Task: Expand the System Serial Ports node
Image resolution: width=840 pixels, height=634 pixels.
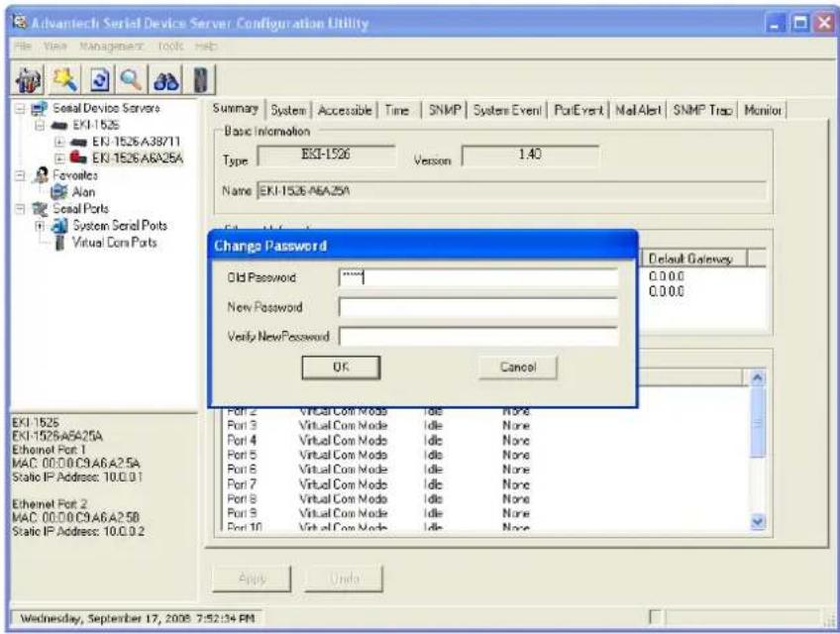Action: (x=40, y=226)
